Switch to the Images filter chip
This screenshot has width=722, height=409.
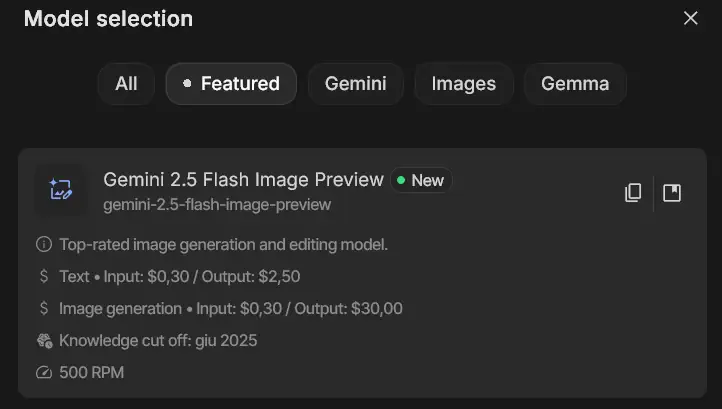pyautogui.click(x=464, y=84)
